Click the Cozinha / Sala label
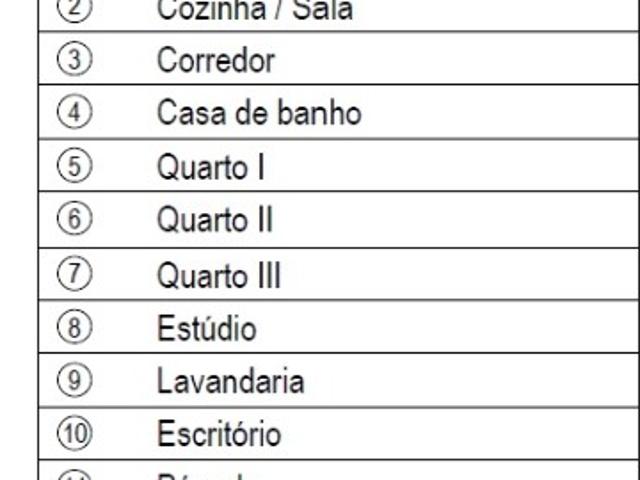 [254, 11]
